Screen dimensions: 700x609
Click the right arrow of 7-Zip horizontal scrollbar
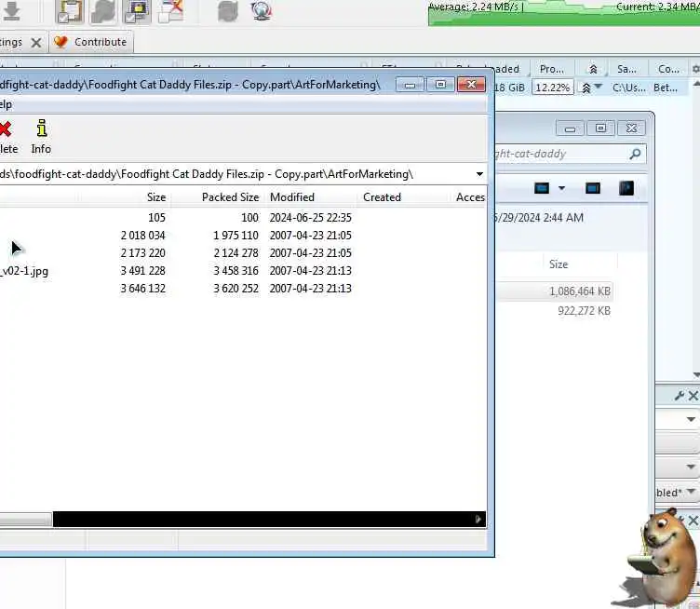tap(478, 520)
